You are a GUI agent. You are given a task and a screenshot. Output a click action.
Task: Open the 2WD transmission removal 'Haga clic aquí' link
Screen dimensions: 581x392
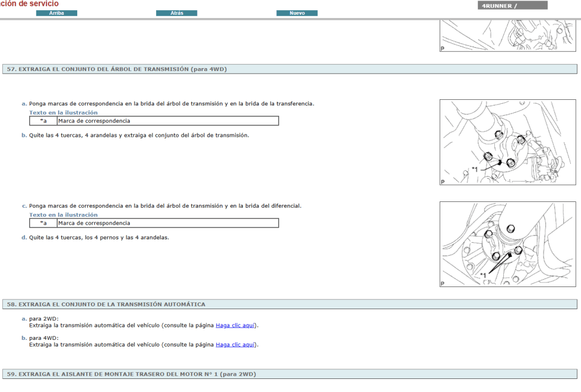coord(235,325)
